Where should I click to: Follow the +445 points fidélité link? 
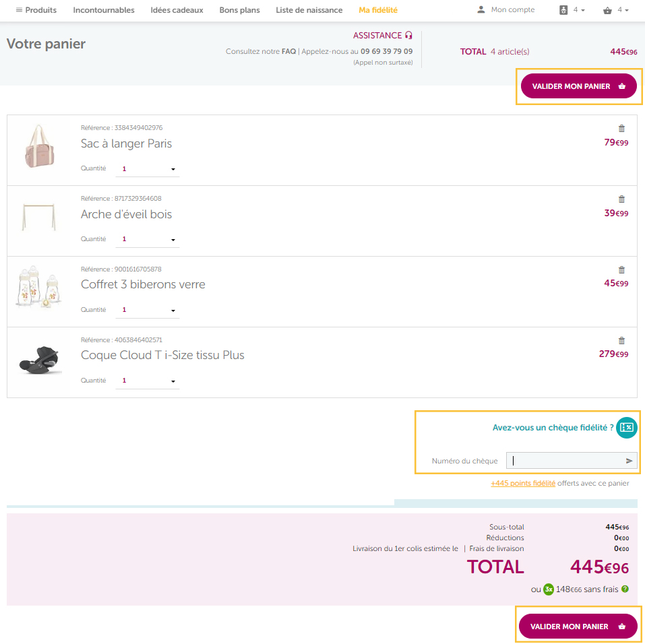click(523, 483)
